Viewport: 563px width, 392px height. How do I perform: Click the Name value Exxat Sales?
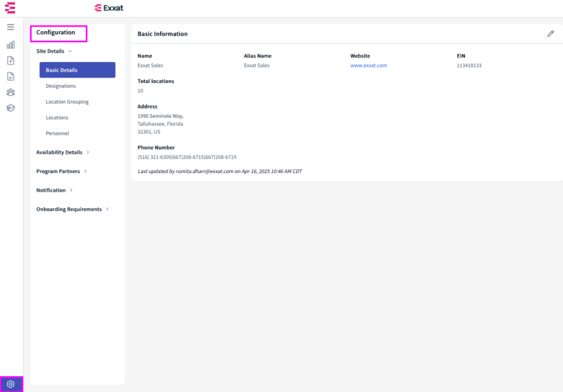[x=150, y=66]
